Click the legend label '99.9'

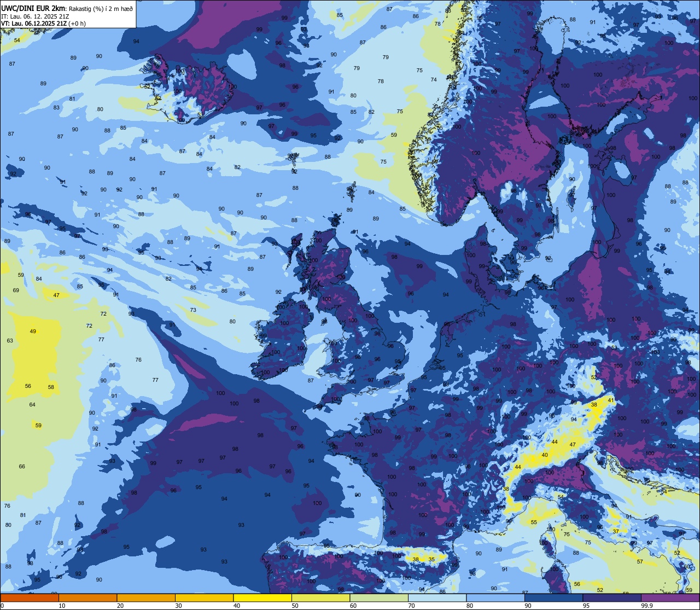click(647, 606)
